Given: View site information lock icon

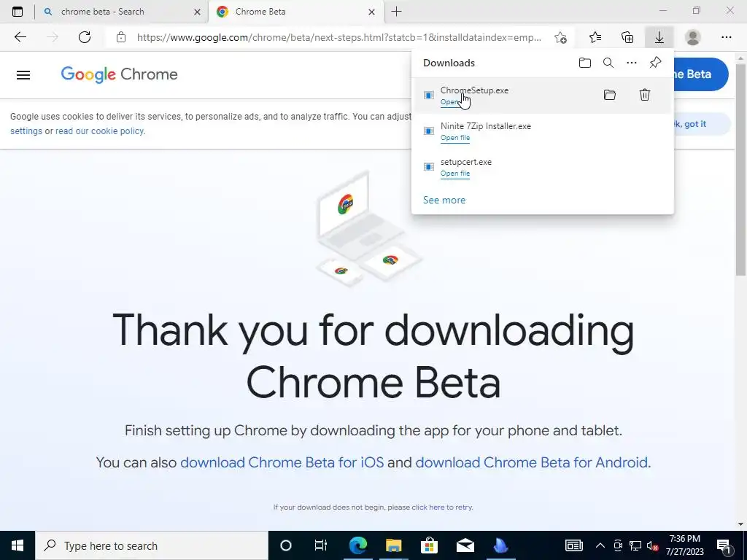Looking at the screenshot, I should pyautogui.click(x=121, y=37).
